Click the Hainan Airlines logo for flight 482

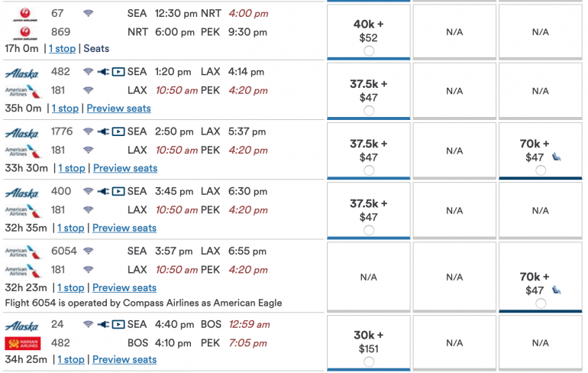coord(21,342)
